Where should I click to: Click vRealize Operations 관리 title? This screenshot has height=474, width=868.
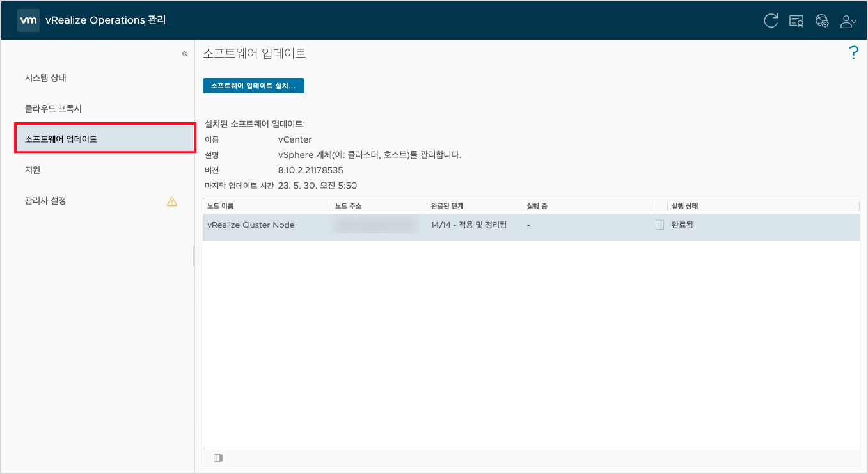click(x=106, y=20)
